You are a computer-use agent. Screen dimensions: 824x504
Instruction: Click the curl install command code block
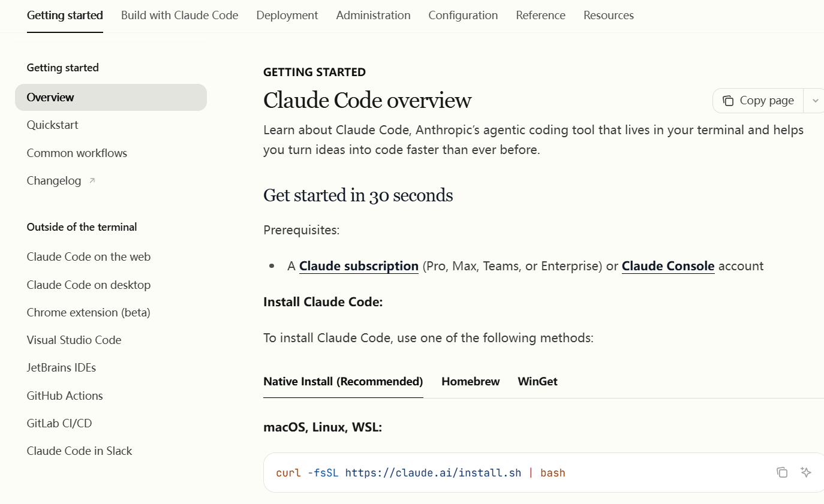420,473
